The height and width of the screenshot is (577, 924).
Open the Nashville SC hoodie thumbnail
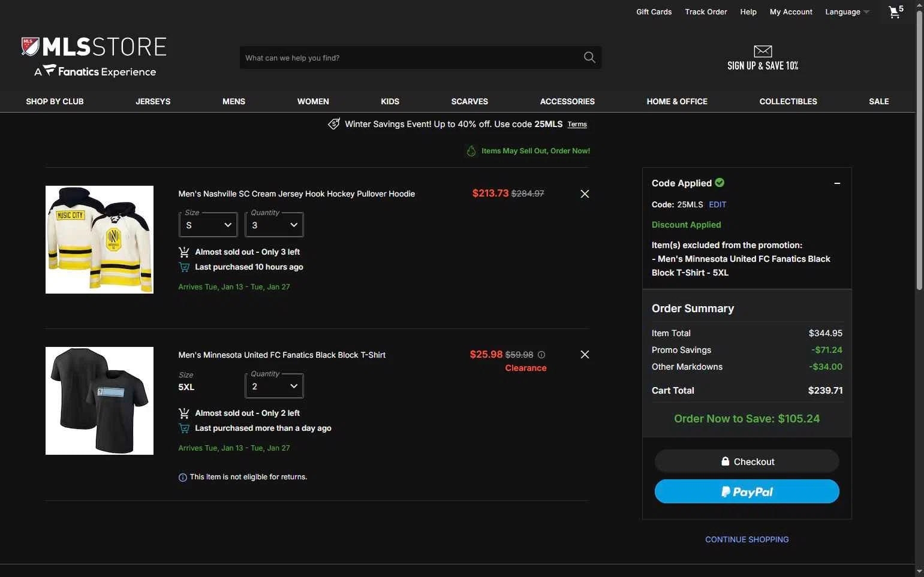(x=100, y=240)
